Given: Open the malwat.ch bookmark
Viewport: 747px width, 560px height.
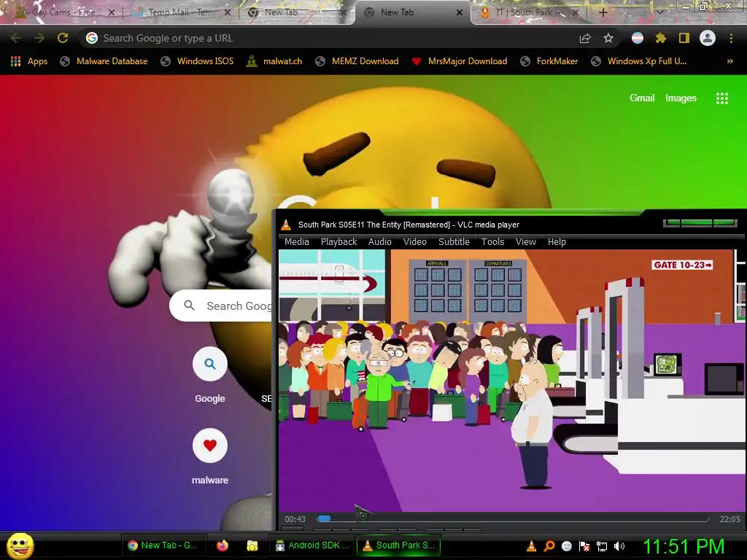Looking at the screenshot, I should tap(274, 61).
